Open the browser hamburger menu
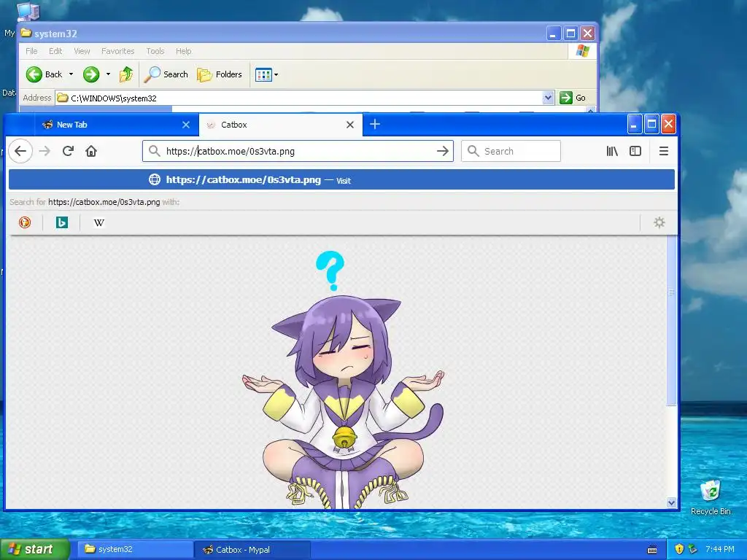The image size is (747, 560). 664,151
